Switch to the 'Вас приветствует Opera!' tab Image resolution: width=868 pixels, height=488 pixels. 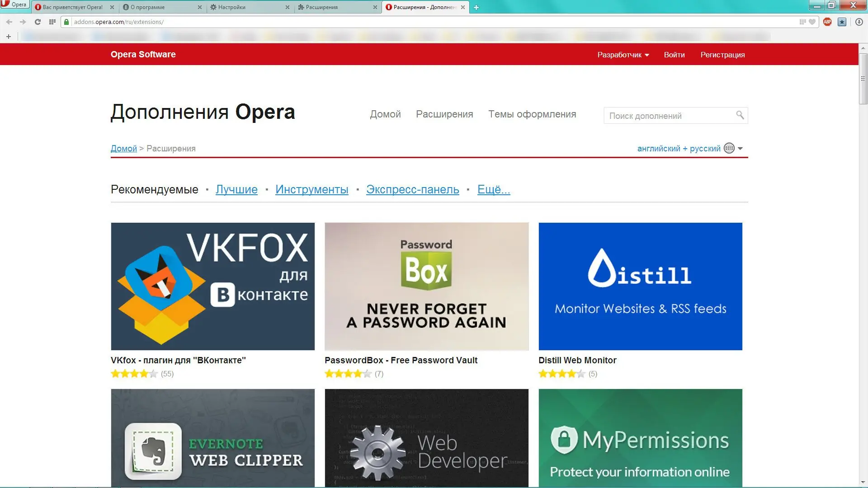72,7
